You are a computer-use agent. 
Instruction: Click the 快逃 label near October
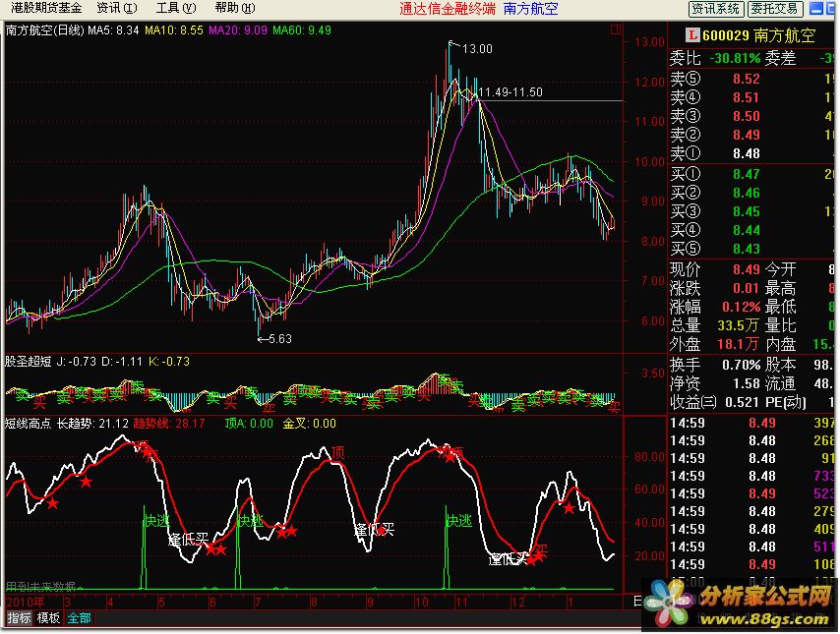point(458,521)
